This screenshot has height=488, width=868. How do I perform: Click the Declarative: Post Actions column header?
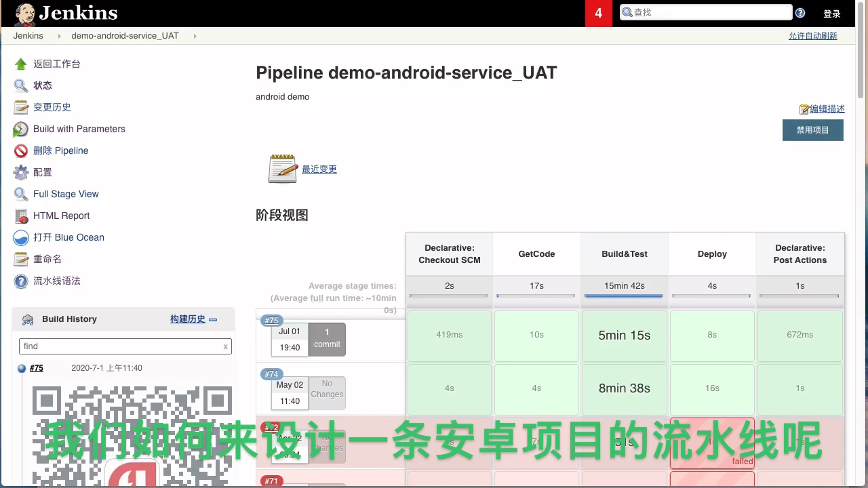coord(800,254)
